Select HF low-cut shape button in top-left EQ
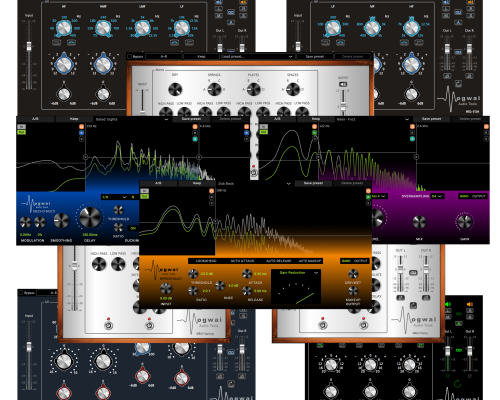The image size is (500, 400). (57, 42)
